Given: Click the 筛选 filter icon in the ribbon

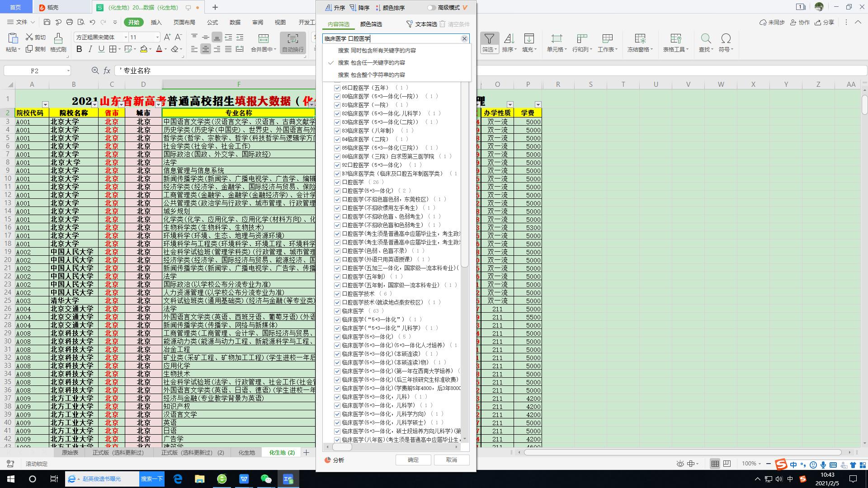Looking at the screenshot, I should pyautogui.click(x=489, y=40).
